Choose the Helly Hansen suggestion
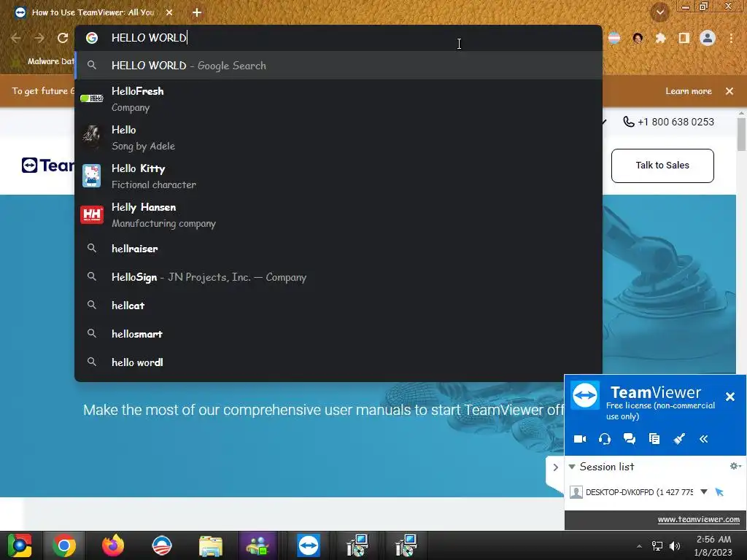The width and height of the screenshot is (747, 560). tap(338, 215)
